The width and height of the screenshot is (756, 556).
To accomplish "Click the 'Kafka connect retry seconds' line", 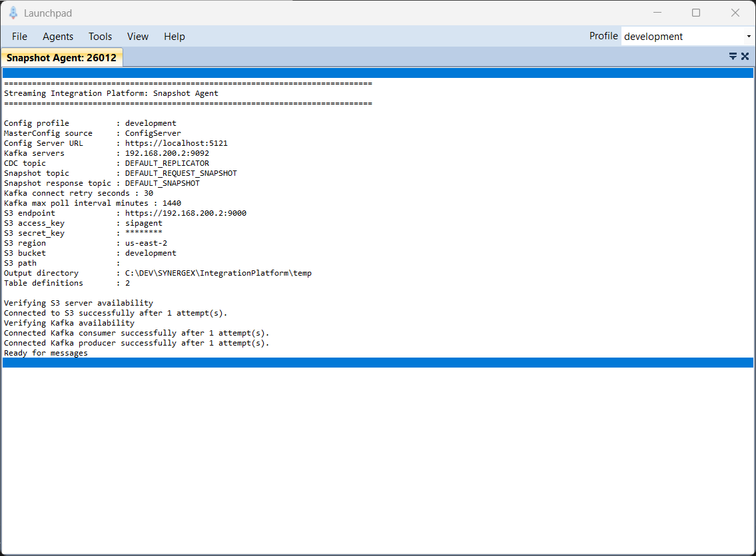I will point(79,193).
